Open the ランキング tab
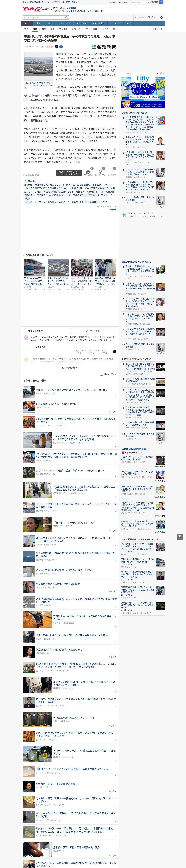Screen dimensions: 186x868 (x=115, y=24)
